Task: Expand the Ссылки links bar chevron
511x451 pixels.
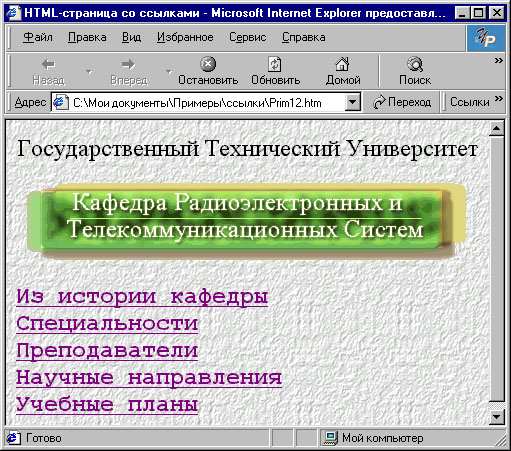Action: (x=498, y=98)
